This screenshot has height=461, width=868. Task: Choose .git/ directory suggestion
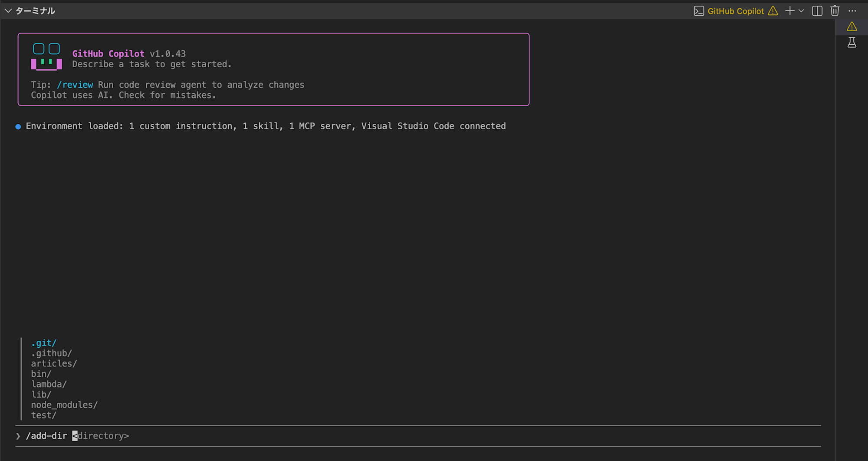[x=44, y=343]
